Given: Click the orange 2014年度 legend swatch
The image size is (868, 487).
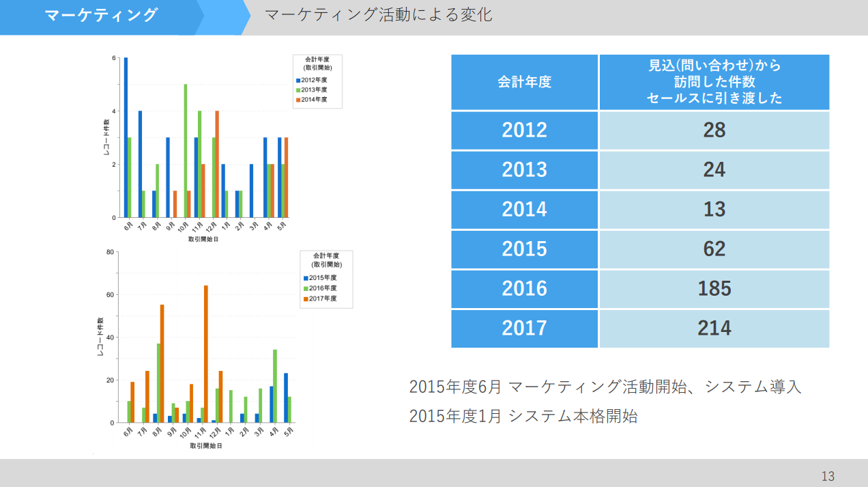Looking at the screenshot, I should click(298, 100).
